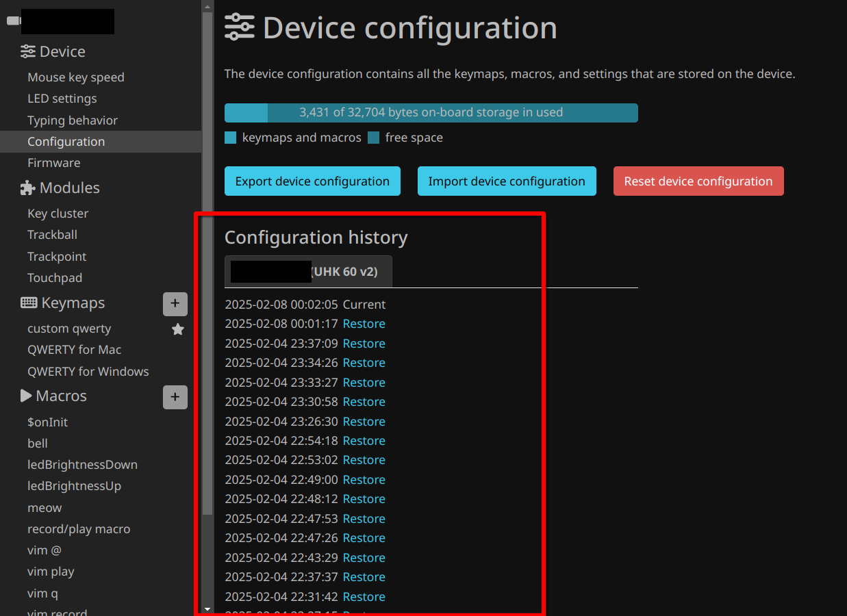Click the Macros play triangle icon

tap(26, 396)
